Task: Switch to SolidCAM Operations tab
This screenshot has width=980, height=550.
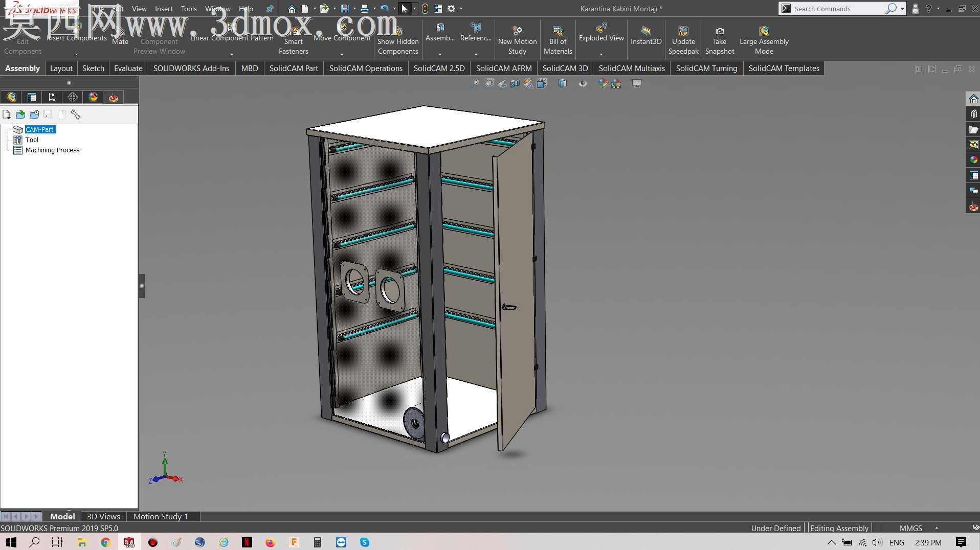Action: pos(366,68)
